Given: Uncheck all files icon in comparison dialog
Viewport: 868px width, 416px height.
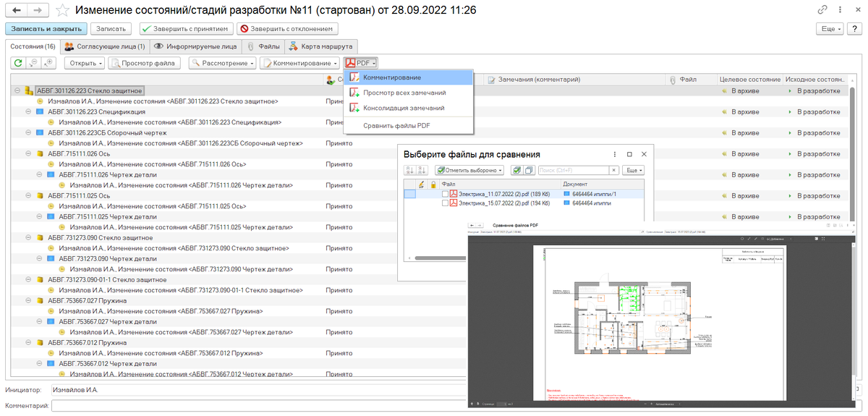Looking at the screenshot, I should (529, 170).
